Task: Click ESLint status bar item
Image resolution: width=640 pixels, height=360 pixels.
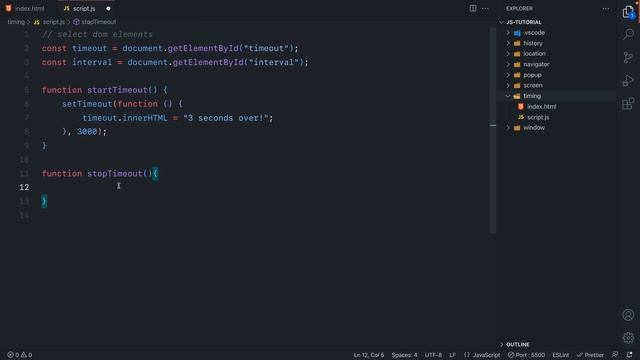Action: point(560,355)
